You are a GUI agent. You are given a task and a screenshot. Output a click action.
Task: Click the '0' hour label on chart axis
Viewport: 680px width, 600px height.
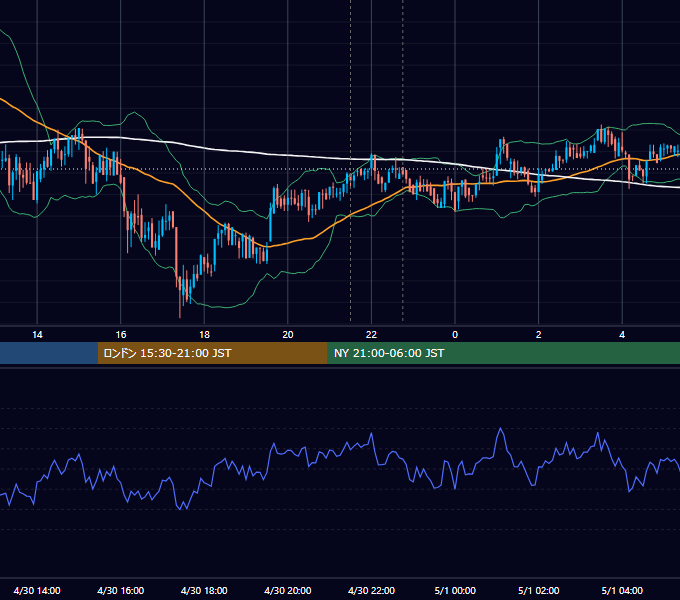455,335
